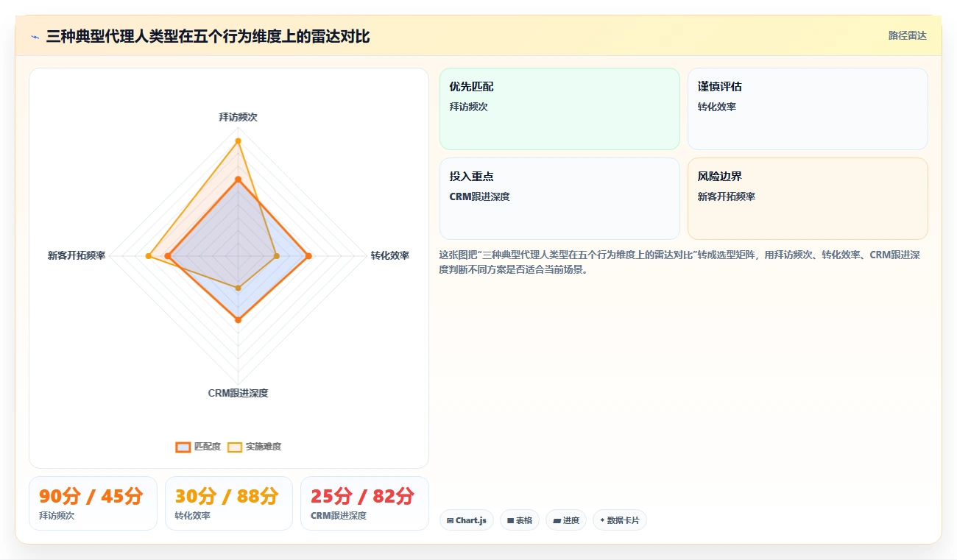Open the 谨慎评估 card
This screenshot has width=957, height=560.
pyautogui.click(x=808, y=109)
